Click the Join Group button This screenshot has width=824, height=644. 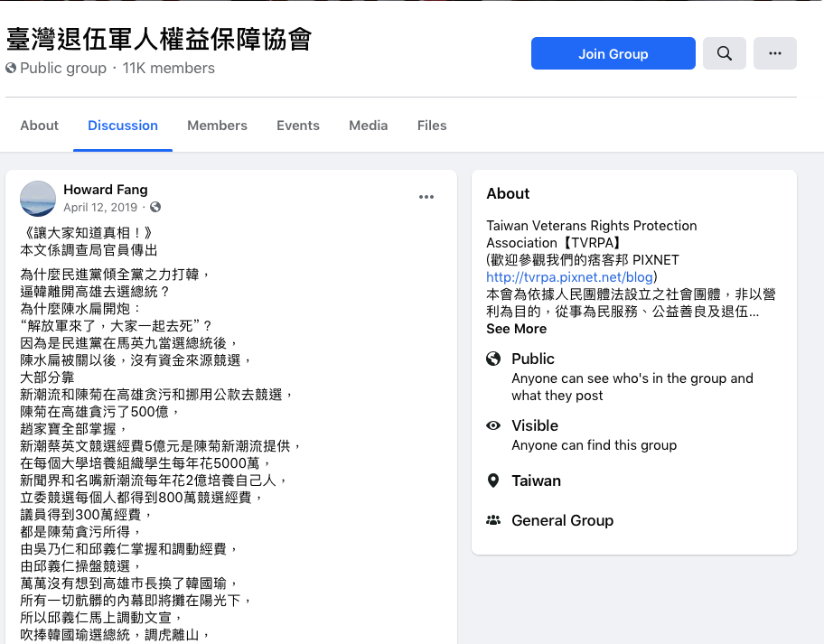(x=613, y=53)
